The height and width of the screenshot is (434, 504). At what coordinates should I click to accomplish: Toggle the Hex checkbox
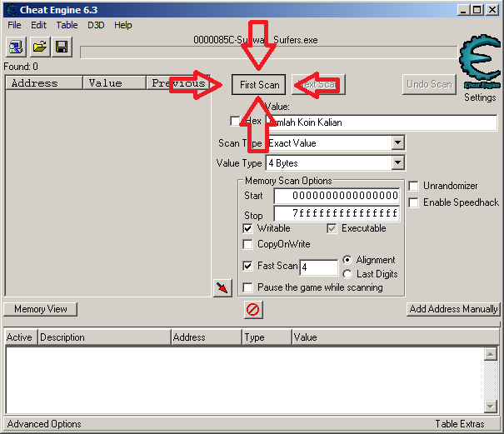pyautogui.click(x=235, y=121)
